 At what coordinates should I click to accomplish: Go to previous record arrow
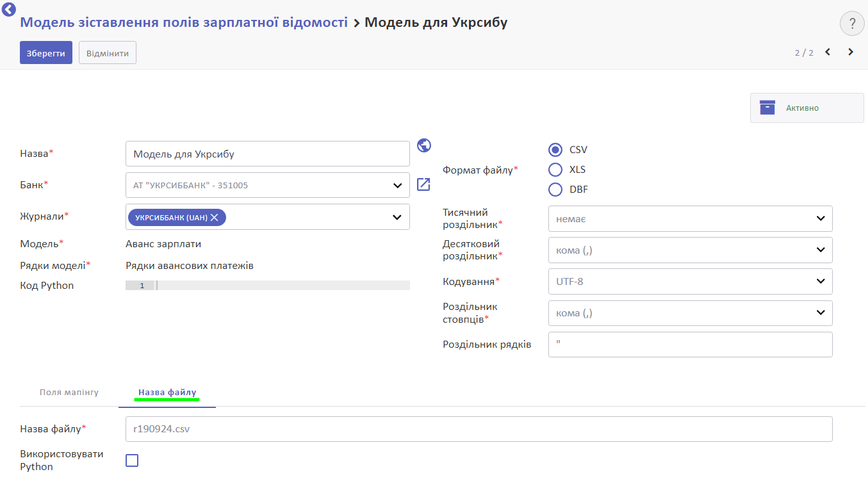(828, 52)
